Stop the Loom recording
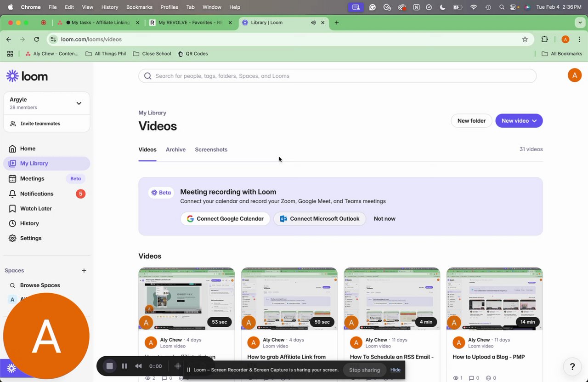This screenshot has height=382, width=588. click(x=110, y=366)
